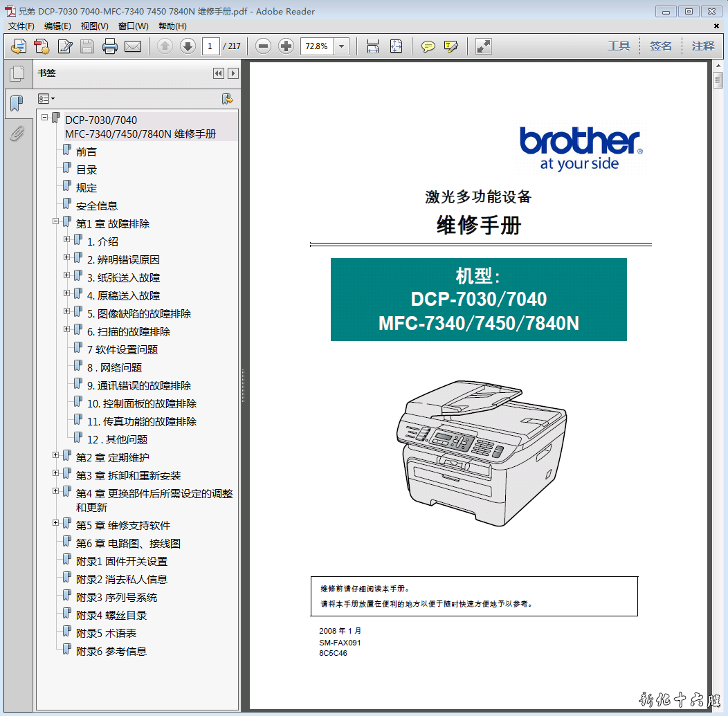
Task: Select the highlight text tool
Action: point(451,46)
